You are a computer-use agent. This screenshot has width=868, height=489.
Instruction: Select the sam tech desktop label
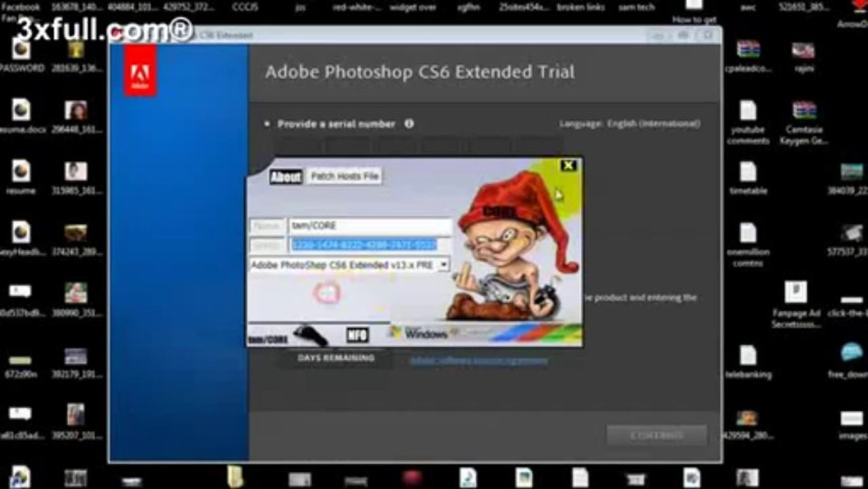[637, 7]
